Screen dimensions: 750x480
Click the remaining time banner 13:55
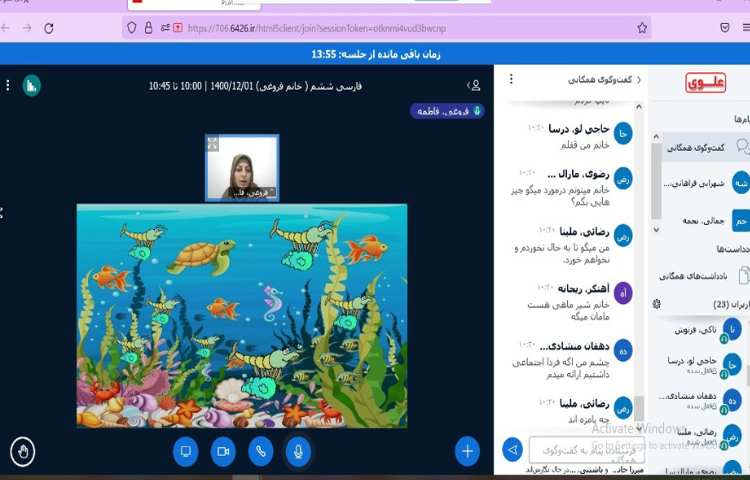(375, 54)
